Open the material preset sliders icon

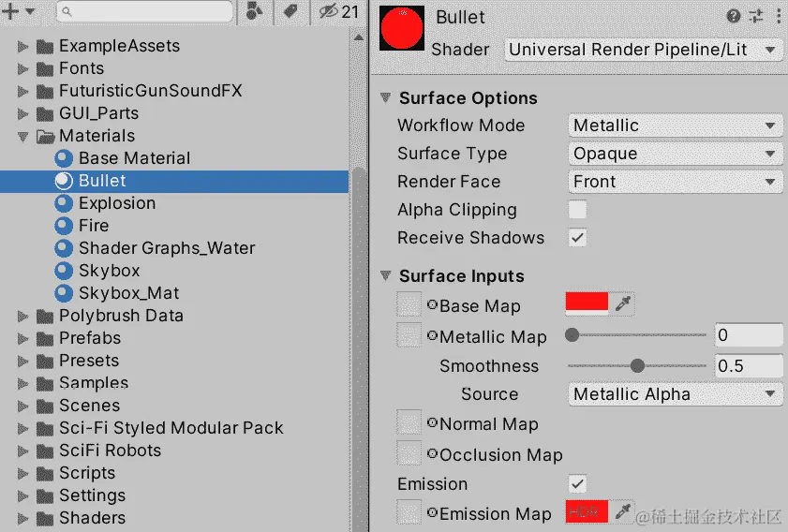point(756,17)
